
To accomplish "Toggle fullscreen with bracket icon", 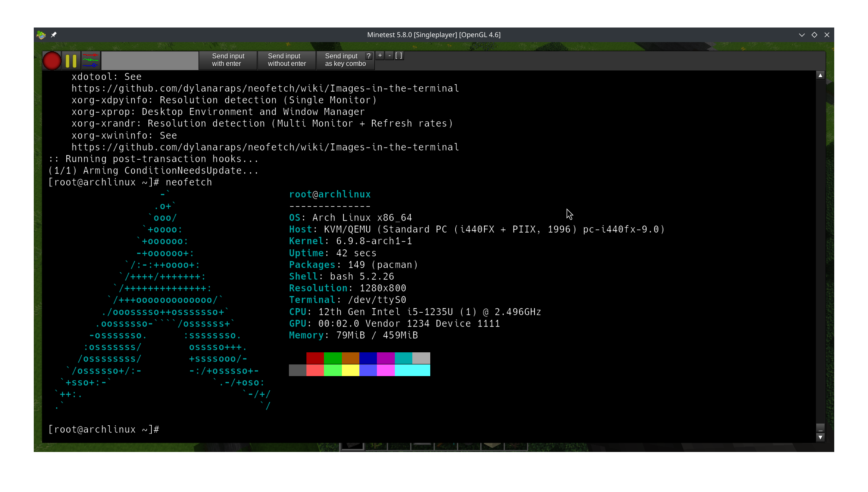I will [399, 55].
